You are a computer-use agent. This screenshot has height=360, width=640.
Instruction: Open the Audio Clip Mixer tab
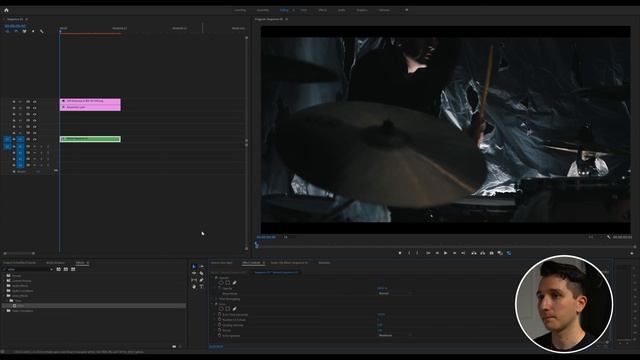(289, 263)
